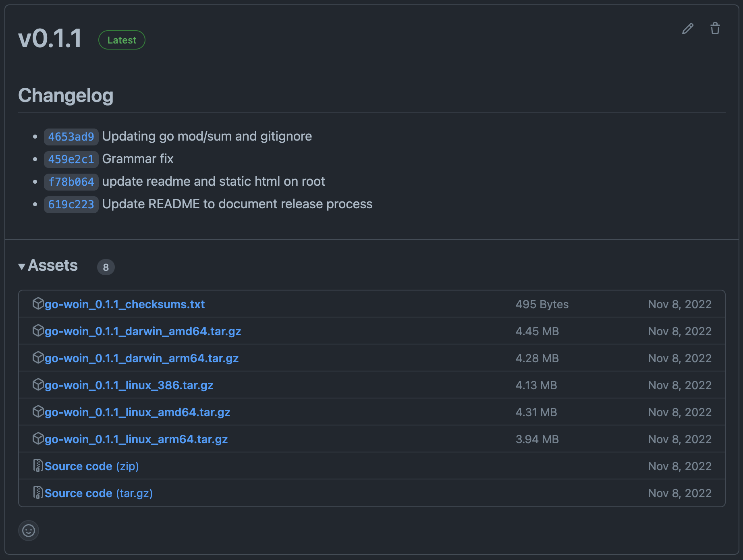Screen dimensions: 743x560
Task: Click package icon beside darwin_amd64 asset
Action: 38,330
